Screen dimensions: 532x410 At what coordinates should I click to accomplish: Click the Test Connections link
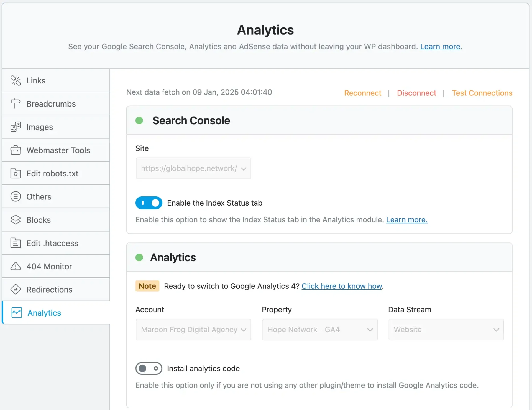[x=482, y=93]
